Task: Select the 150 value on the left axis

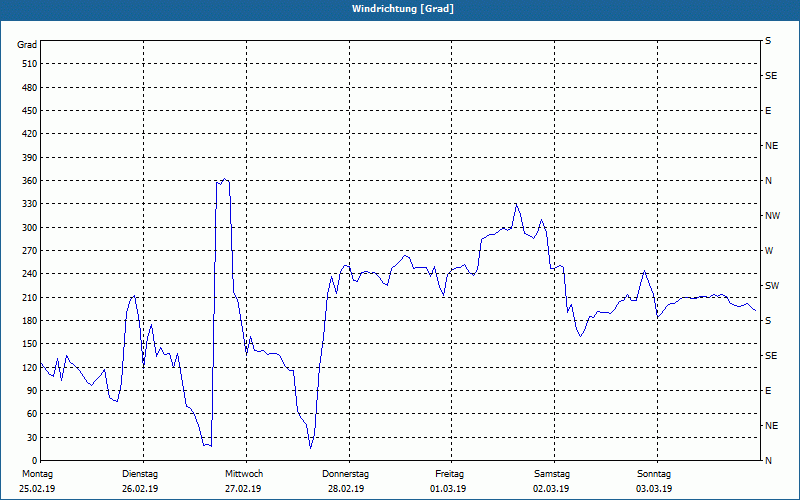Action: click(x=30, y=344)
